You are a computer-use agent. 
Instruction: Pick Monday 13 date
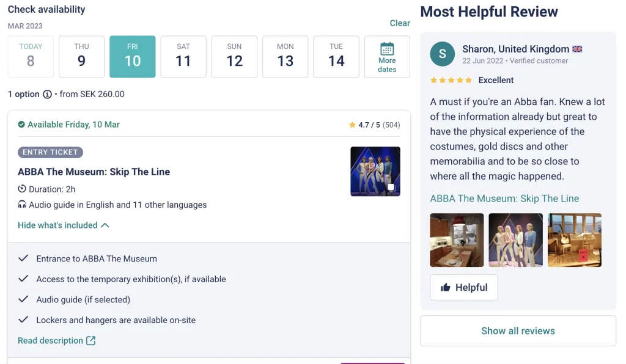tap(285, 57)
